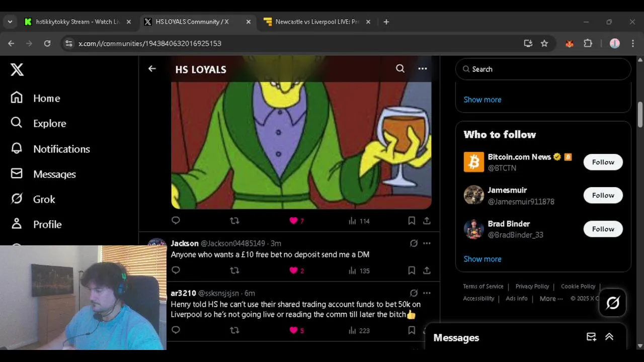Open Accessibility footer link
Screen dimensions: 644x362
pyautogui.click(x=478, y=298)
